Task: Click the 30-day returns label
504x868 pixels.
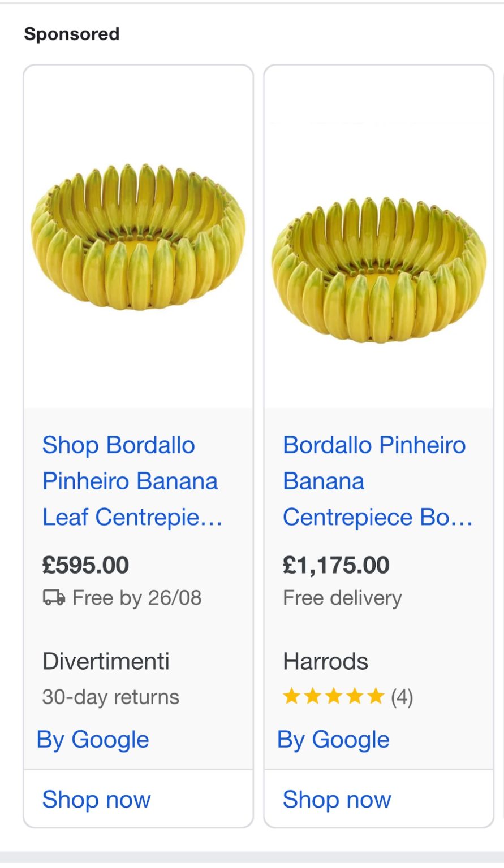Action: click(111, 697)
